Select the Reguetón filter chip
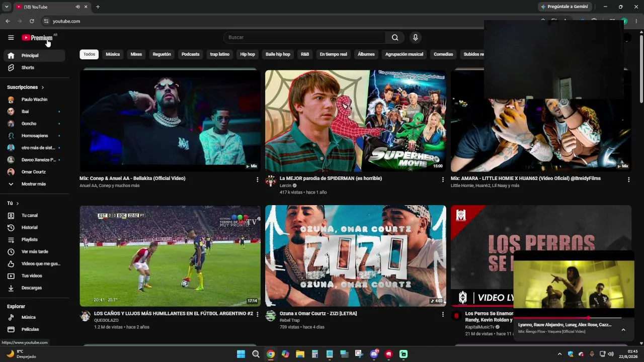The image size is (644, 362). tap(162, 54)
